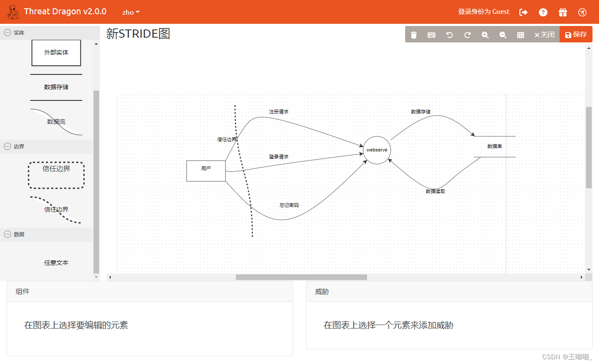This screenshot has height=364, width=599.
Task: Select the 外部实体 stencil shape
Action: [56, 53]
